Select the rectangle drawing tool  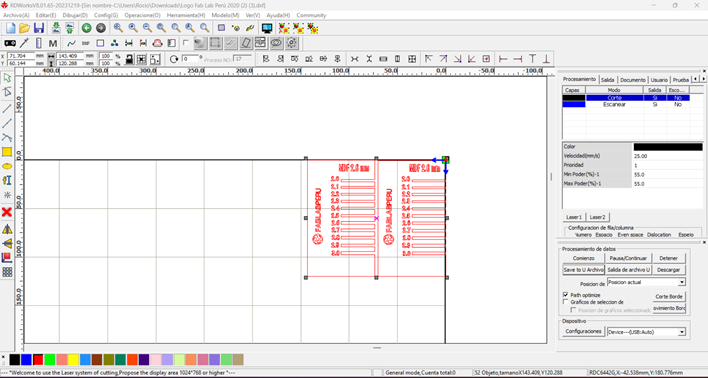[x=7, y=152]
